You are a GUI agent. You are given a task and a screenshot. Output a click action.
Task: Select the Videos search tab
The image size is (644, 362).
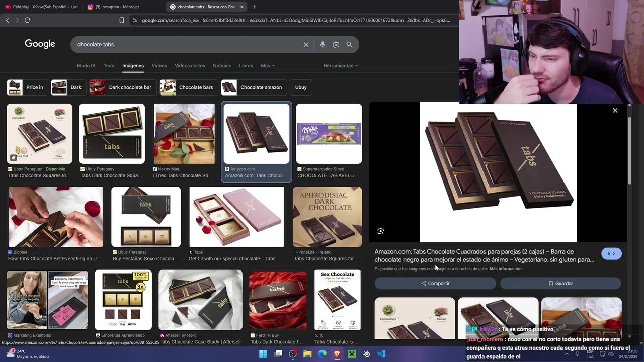pos(159,66)
